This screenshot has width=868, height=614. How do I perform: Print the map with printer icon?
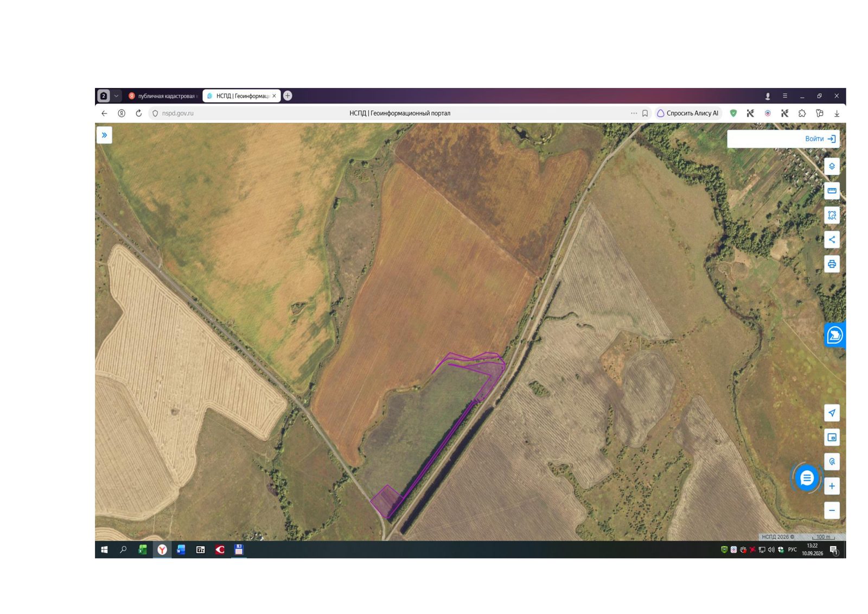click(832, 264)
